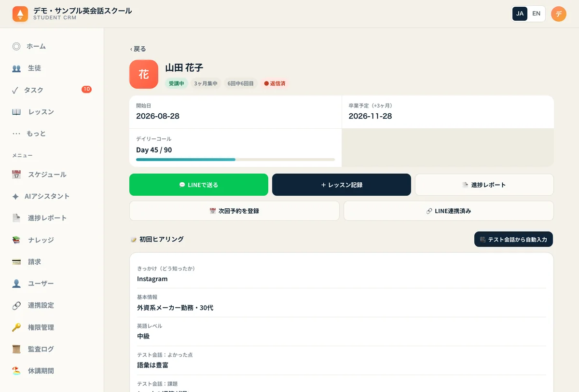Click the 6回中6回目 badge

(x=241, y=83)
